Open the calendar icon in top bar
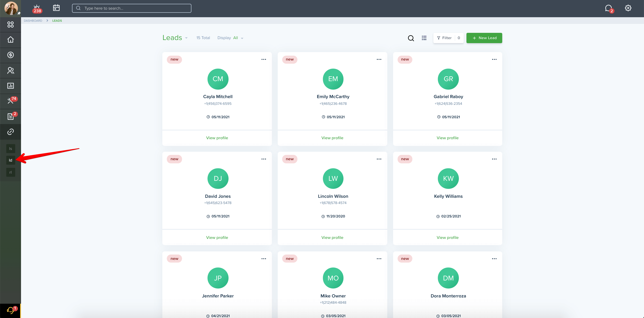644x318 pixels. pyautogui.click(x=57, y=8)
